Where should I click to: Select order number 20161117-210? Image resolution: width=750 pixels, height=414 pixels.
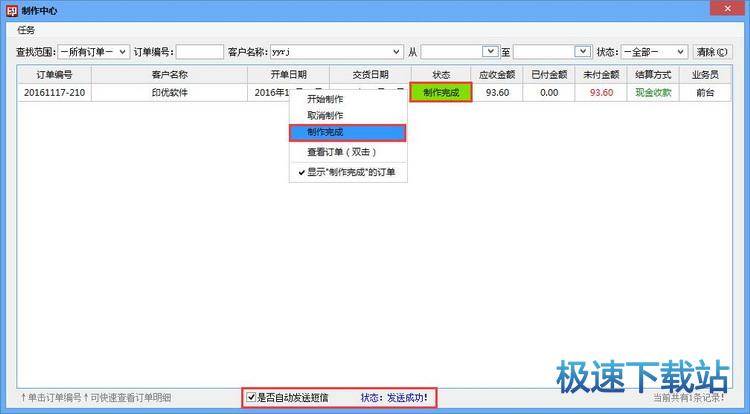(54, 93)
